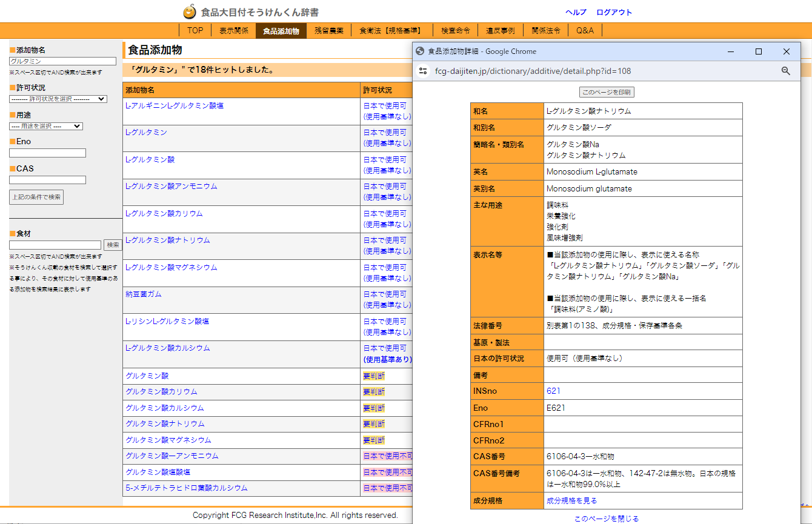Image resolution: width=812 pixels, height=524 pixels.
Task: Open the 納豆菌ガム additive entry
Action: coord(144,294)
